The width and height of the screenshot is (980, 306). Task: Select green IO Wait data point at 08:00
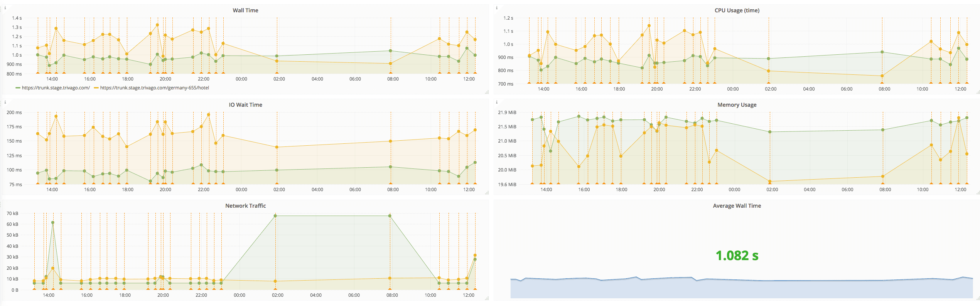click(391, 167)
